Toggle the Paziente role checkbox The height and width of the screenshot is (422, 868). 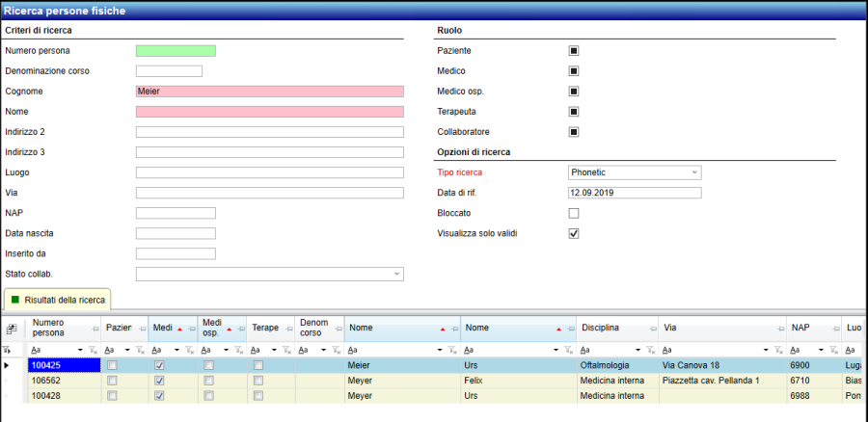pyautogui.click(x=573, y=50)
